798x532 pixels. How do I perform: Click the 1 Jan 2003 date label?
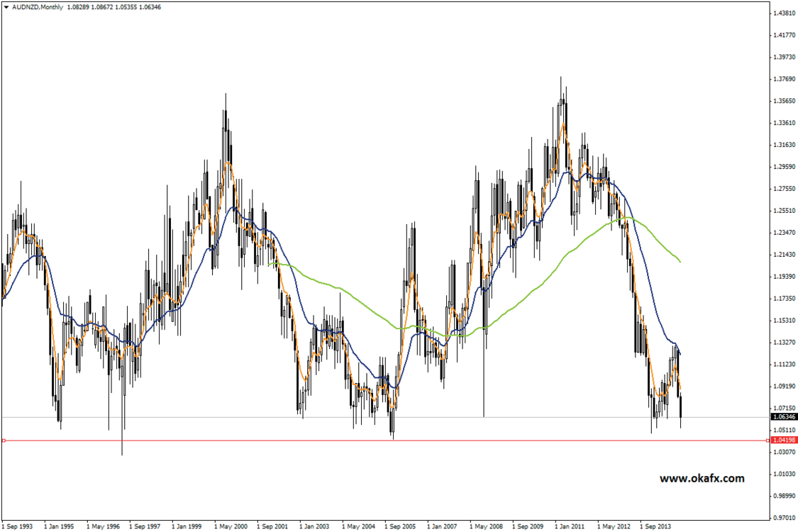(x=314, y=526)
